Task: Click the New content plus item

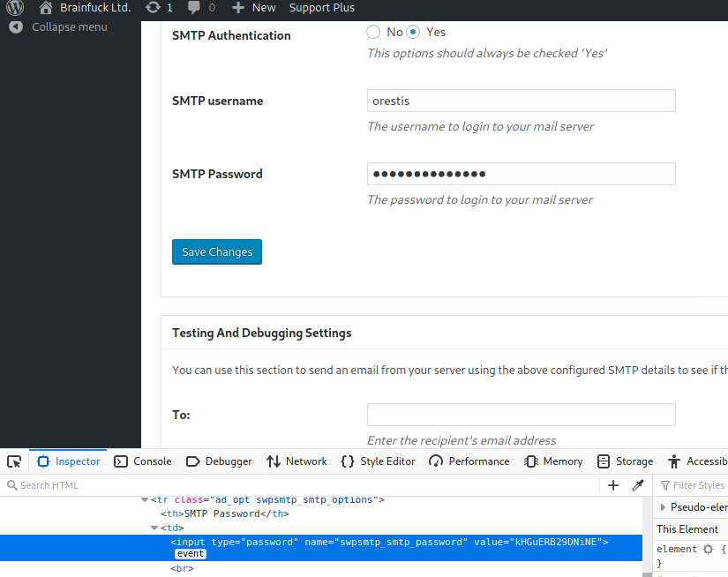Action: point(253,7)
